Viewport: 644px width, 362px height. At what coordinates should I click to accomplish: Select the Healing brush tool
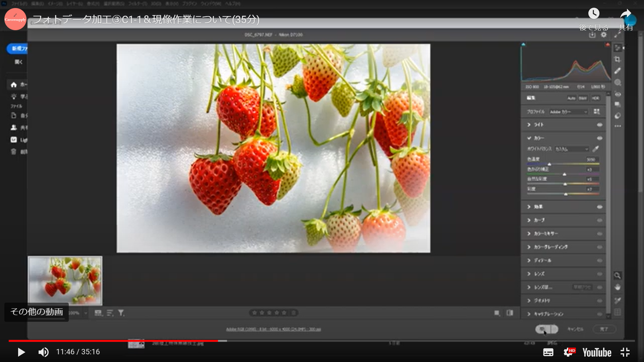coord(618,71)
